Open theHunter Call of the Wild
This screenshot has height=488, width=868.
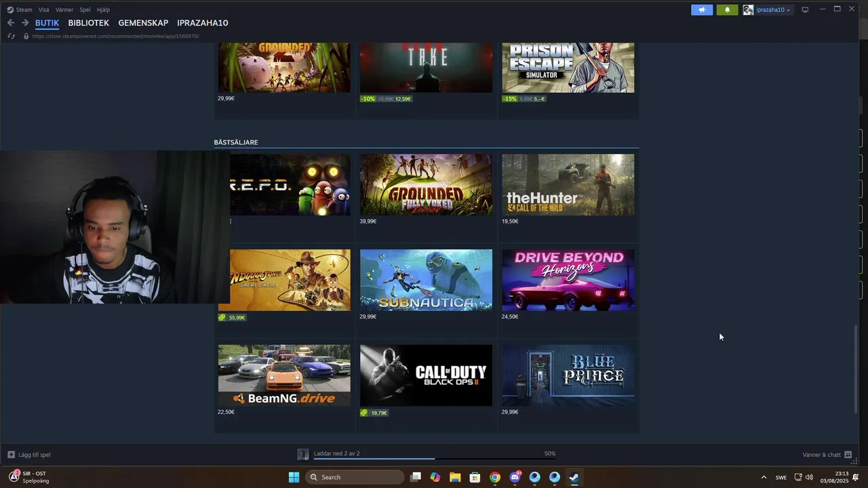tap(568, 184)
